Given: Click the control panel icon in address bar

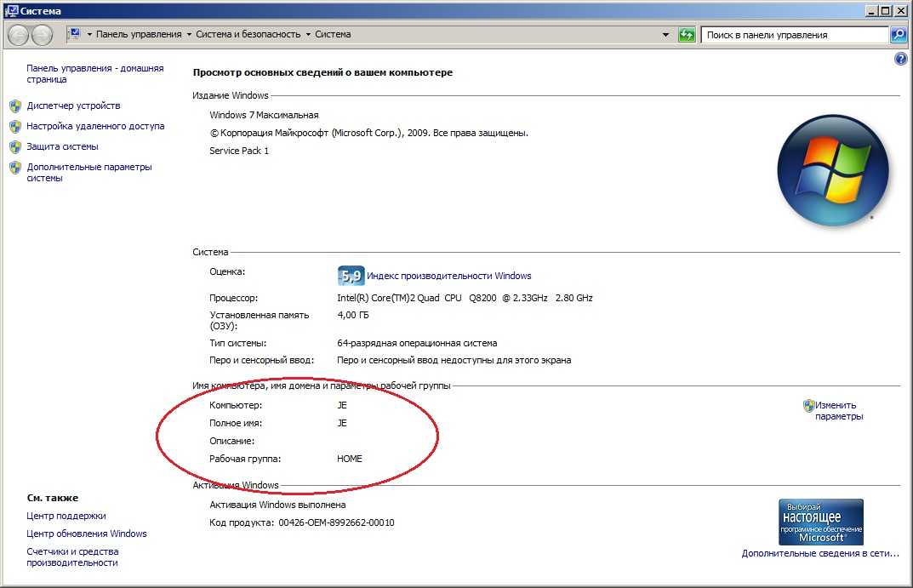Looking at the screenshot, I should pos(75,34).
